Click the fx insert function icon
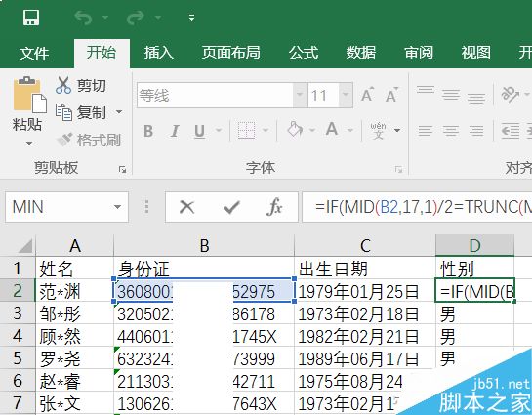This screenshot has height=415, width=532. [274, 207]
